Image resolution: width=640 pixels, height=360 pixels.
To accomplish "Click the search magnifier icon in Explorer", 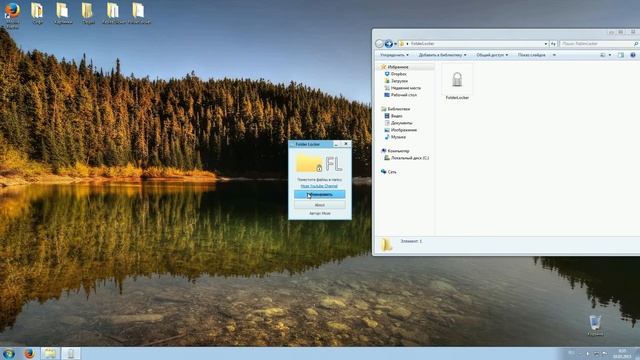I will click(636, 44).
